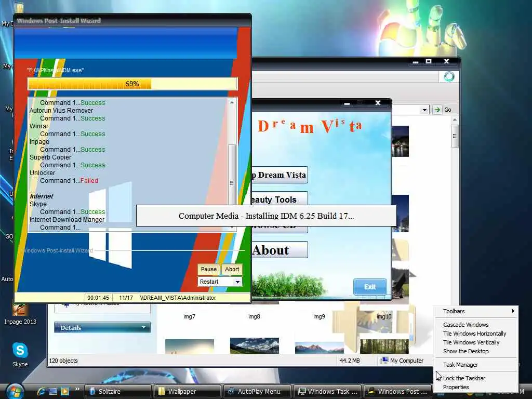Viewport: 532px width, 399px height.
Task: Click the Winrar log entry
Action: [38, 126]
